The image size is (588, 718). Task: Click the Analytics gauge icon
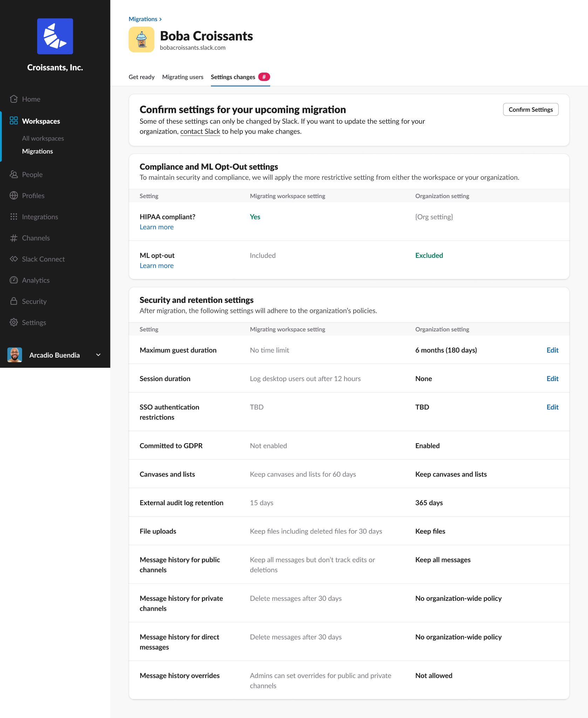tap(14, 280)
